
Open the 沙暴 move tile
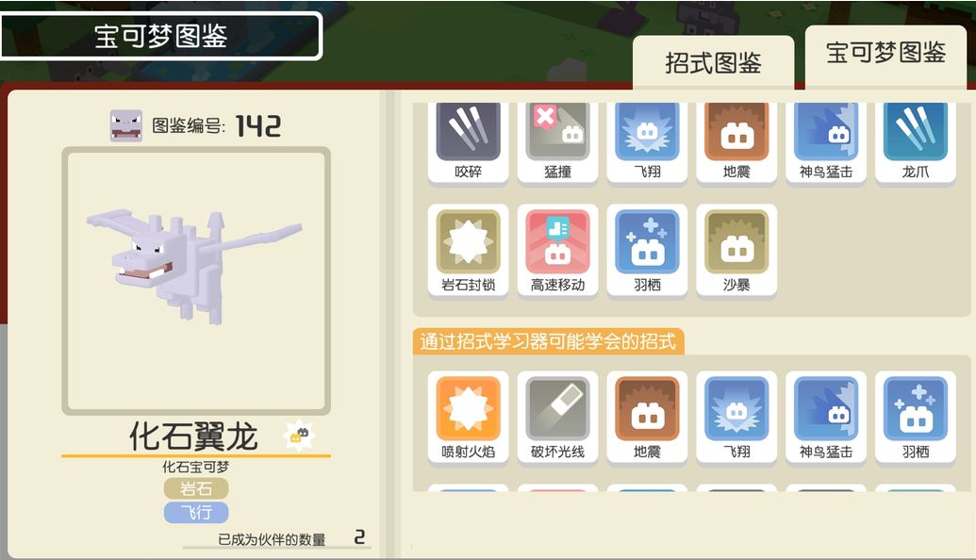[x=736, y=251]
